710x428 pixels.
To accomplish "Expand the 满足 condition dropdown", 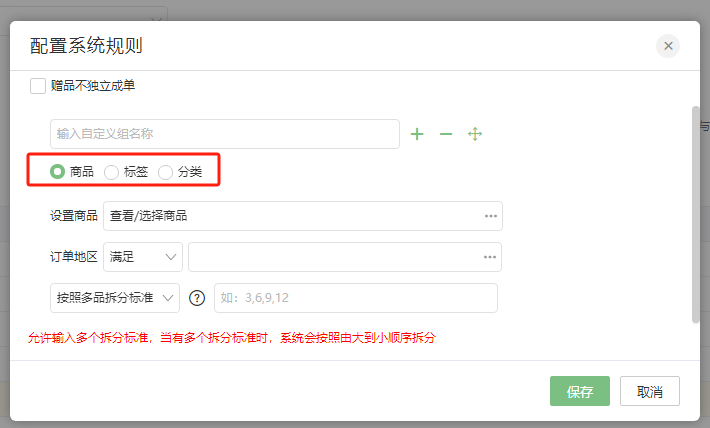I will click(143, 257).
